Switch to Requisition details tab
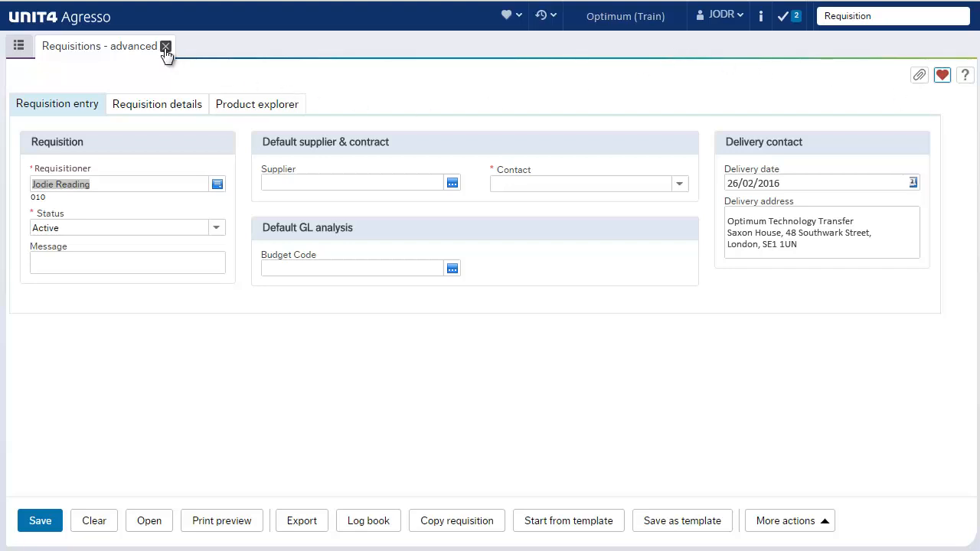Screen dimensions: 980x551 point(157,104)
